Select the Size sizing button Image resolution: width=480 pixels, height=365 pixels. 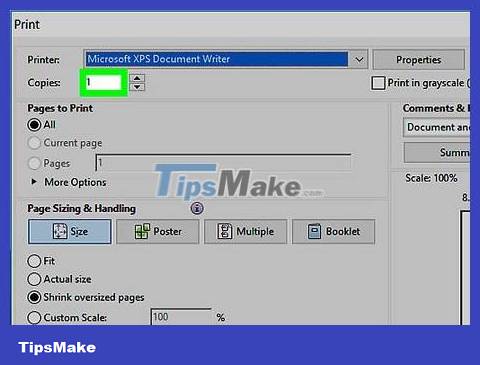[x=70, y=231]
